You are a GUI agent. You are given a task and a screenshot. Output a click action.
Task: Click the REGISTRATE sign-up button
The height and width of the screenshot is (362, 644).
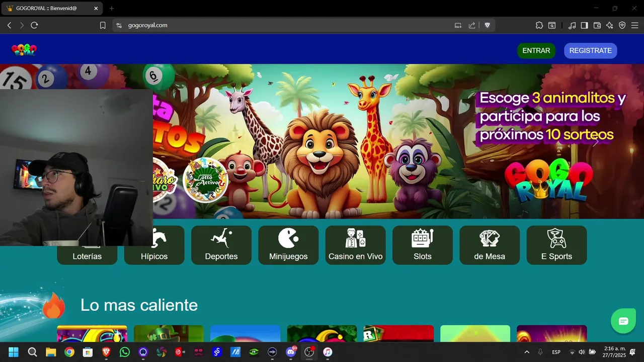591,51
